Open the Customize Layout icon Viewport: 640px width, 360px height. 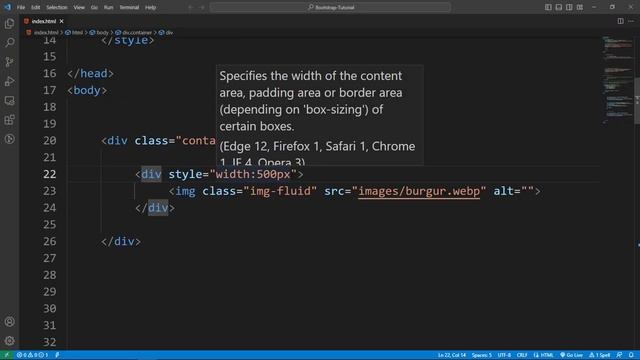580,7
